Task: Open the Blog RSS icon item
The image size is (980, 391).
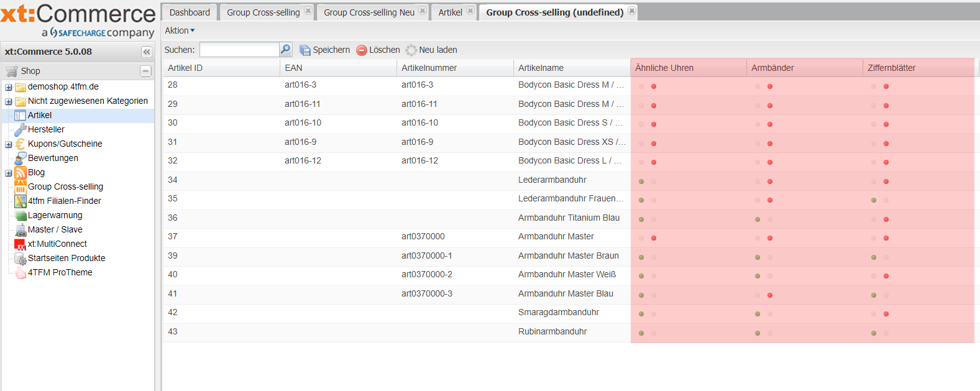Action: tap(21, 172)
